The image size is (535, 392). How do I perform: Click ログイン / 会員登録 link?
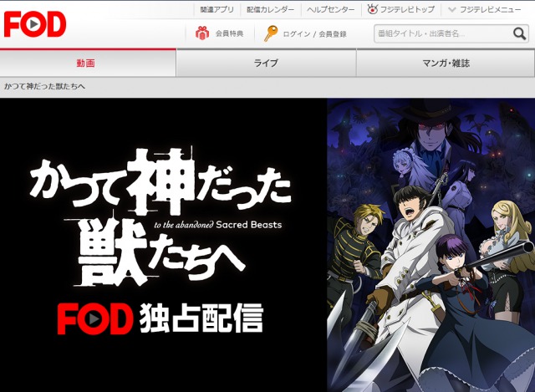tap(314, 33)
